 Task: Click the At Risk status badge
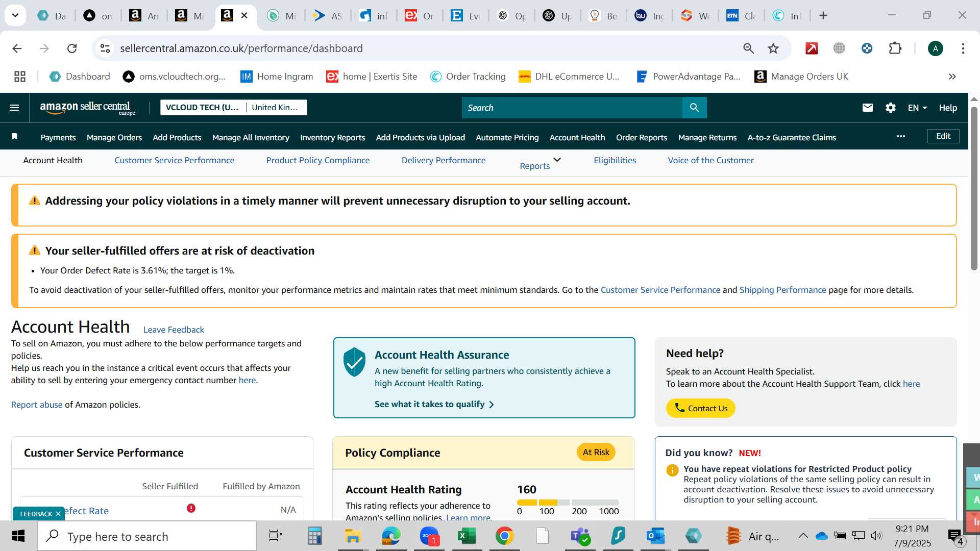pos(596,452)
